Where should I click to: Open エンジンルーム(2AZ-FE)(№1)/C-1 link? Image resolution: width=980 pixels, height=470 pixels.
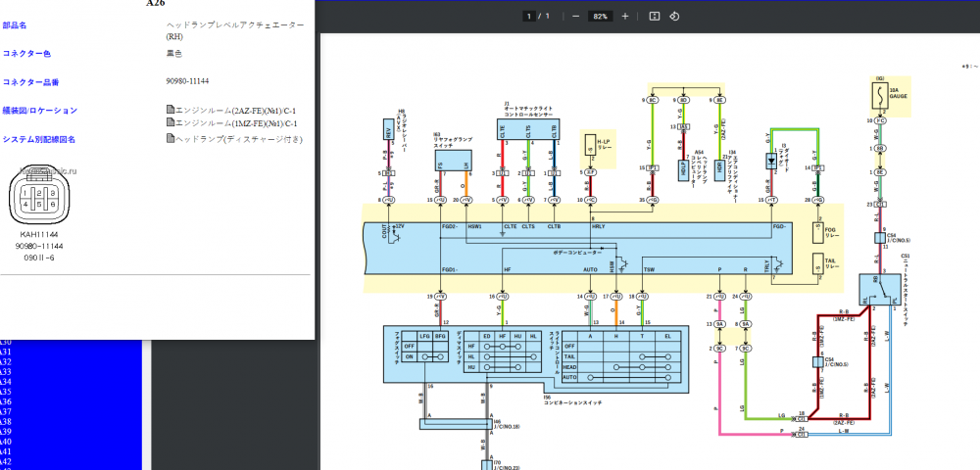pos(235,111)
